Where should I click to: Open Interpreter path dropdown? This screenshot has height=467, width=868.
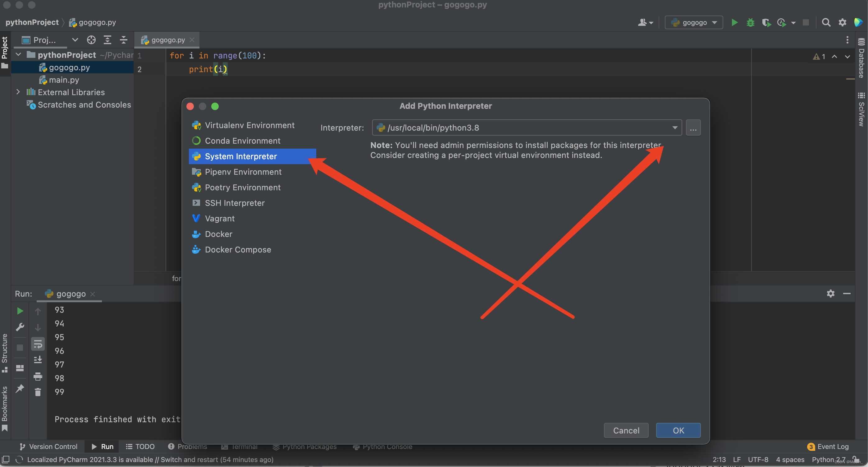[x=674, y=128]
